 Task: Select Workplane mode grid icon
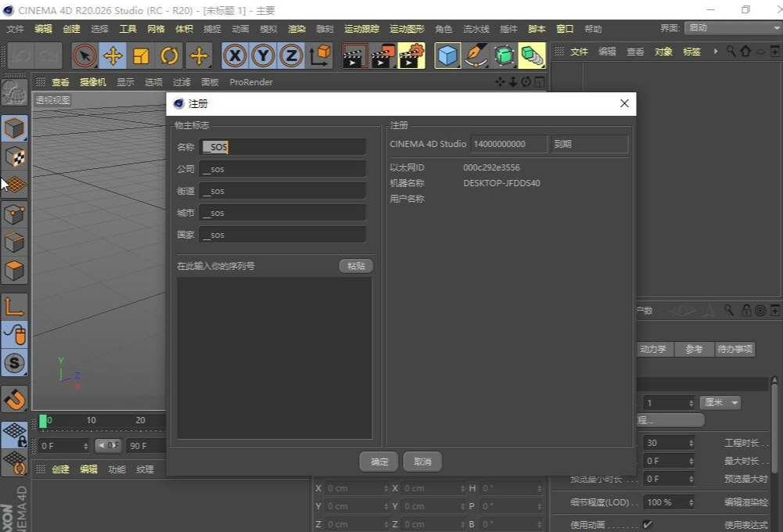click(x=15, y=185)
